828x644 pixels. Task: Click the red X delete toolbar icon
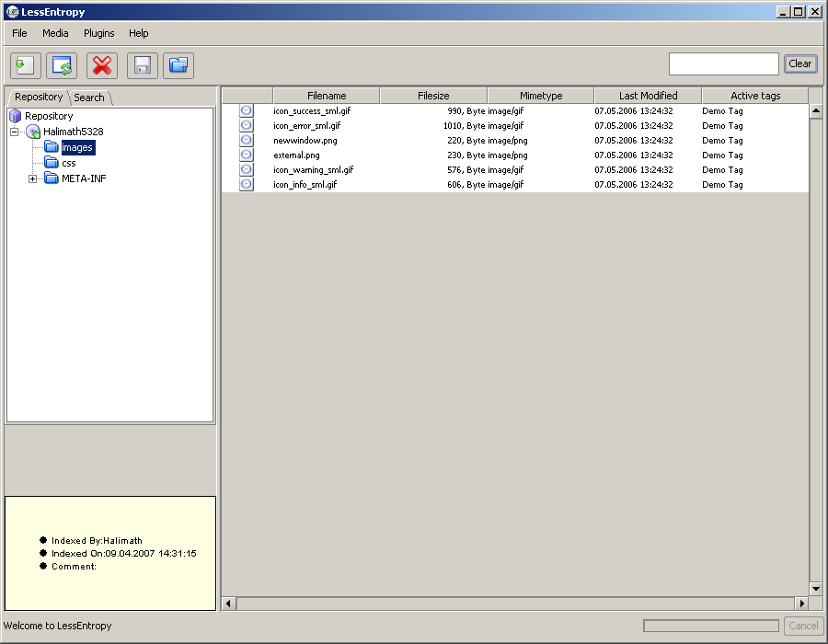[x=102, y=65]
